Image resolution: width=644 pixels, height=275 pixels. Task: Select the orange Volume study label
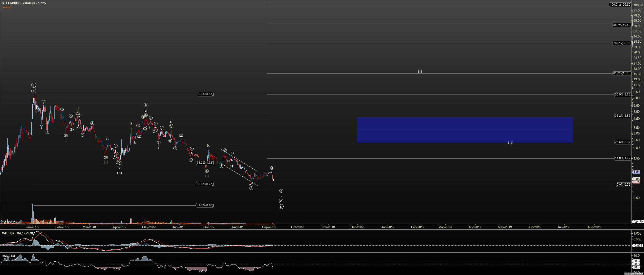(7, 7)
